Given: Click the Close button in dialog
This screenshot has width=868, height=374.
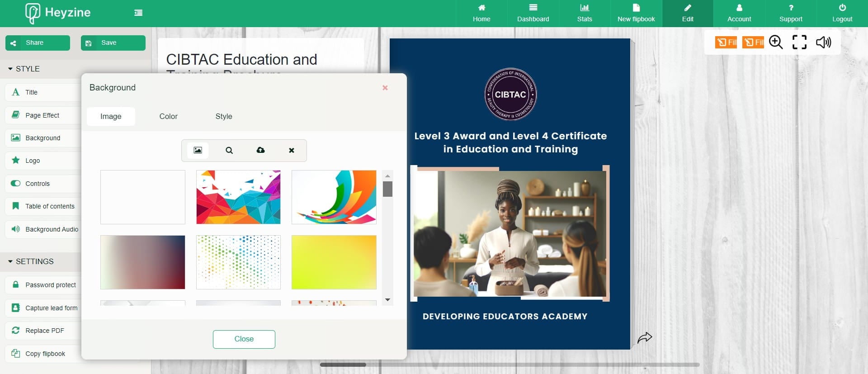Looking at the screenshot, I should (x=244, y=339).
